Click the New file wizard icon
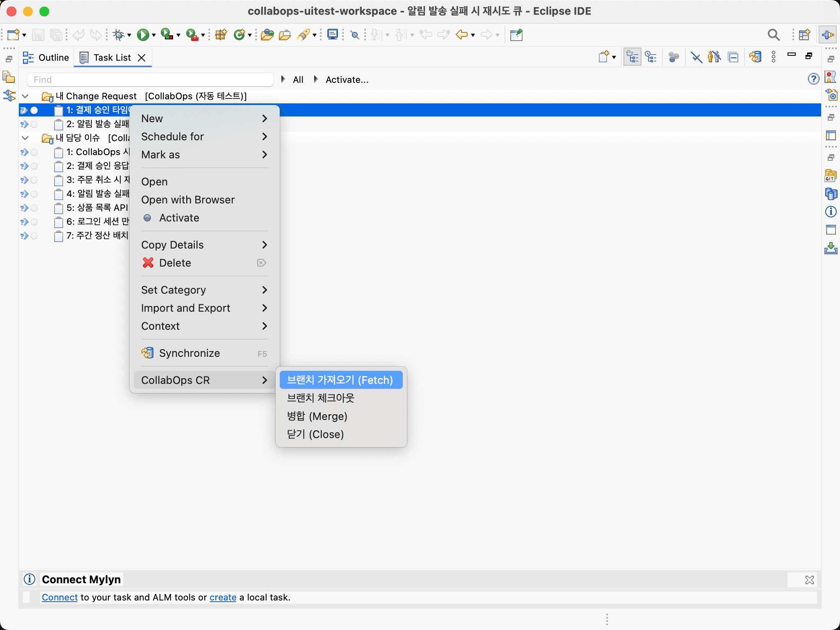Image resolution: width=840 pixels, height=630 pixels. point(13,35)
